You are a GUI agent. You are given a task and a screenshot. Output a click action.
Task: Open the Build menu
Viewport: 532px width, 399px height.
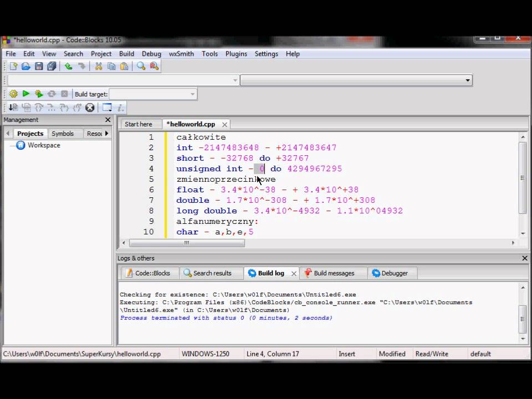click(126, 54)
